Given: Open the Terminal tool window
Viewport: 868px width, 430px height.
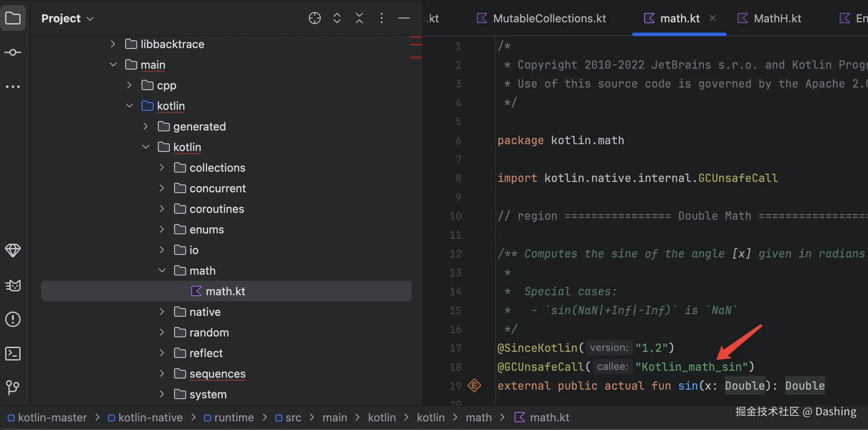Looking at the screenshot, I should [x=13, y=354].
